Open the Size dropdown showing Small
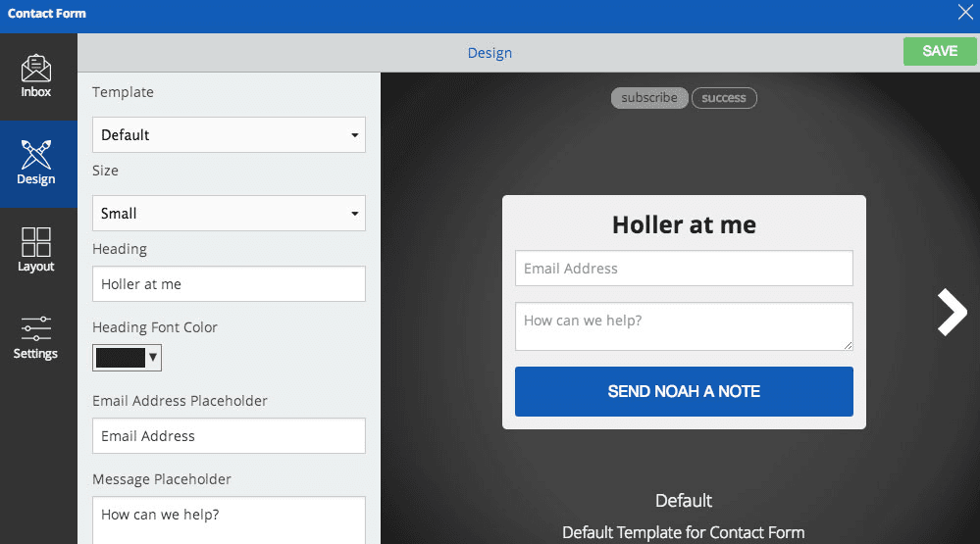Viewport: 980px width, 544px height. (229, 213)
